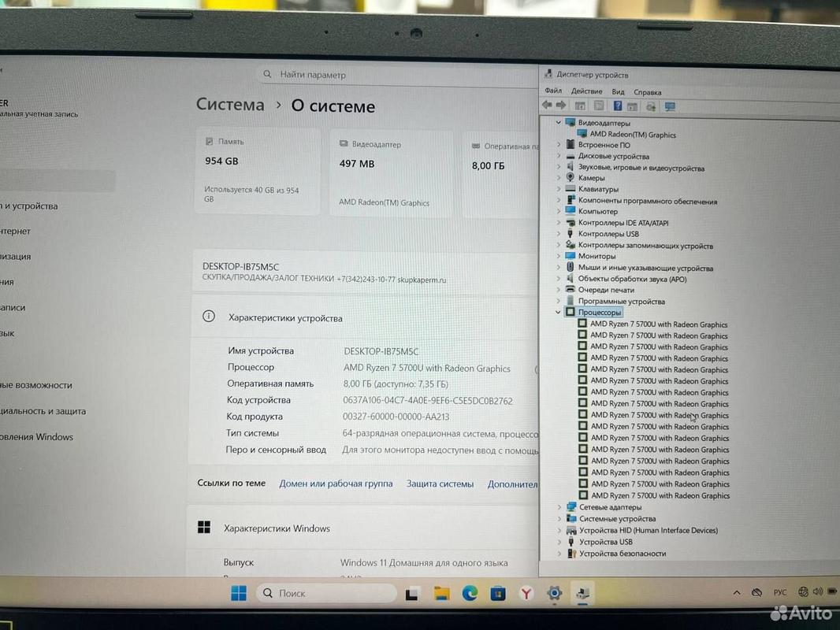Select the Процессоры category icon

click(x=571, y=312)
